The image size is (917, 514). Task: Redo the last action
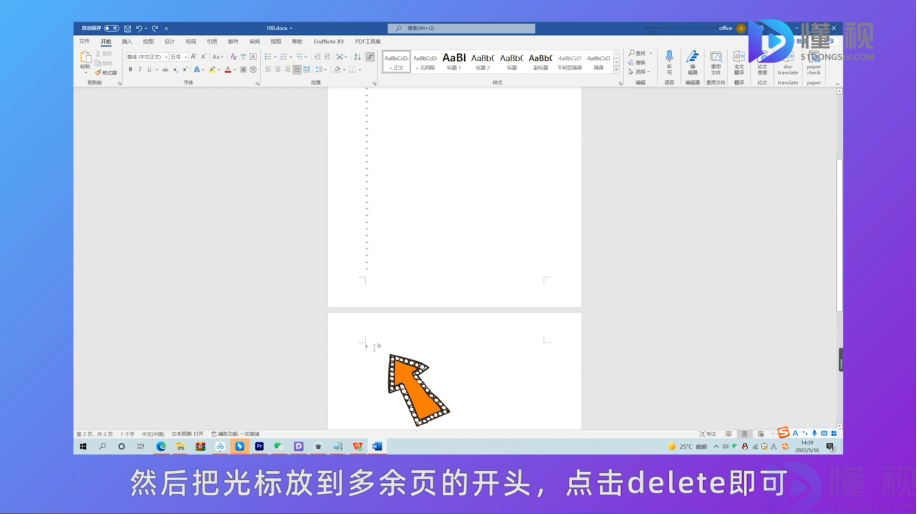[155, 28]
